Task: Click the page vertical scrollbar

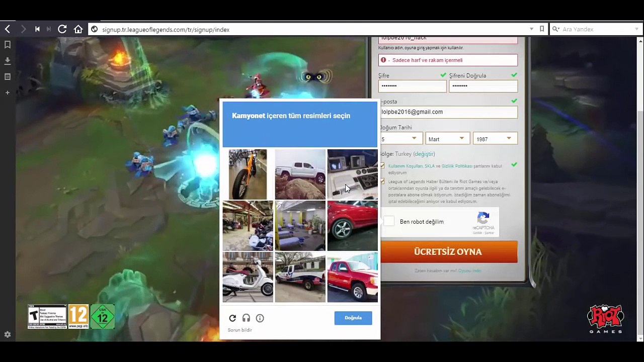Action: (640, 189)
